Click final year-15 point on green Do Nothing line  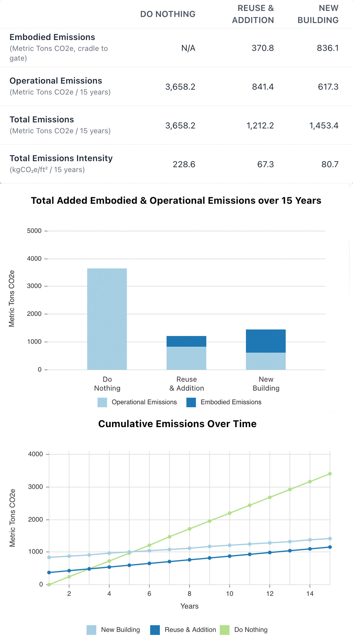tap(330, 474)
